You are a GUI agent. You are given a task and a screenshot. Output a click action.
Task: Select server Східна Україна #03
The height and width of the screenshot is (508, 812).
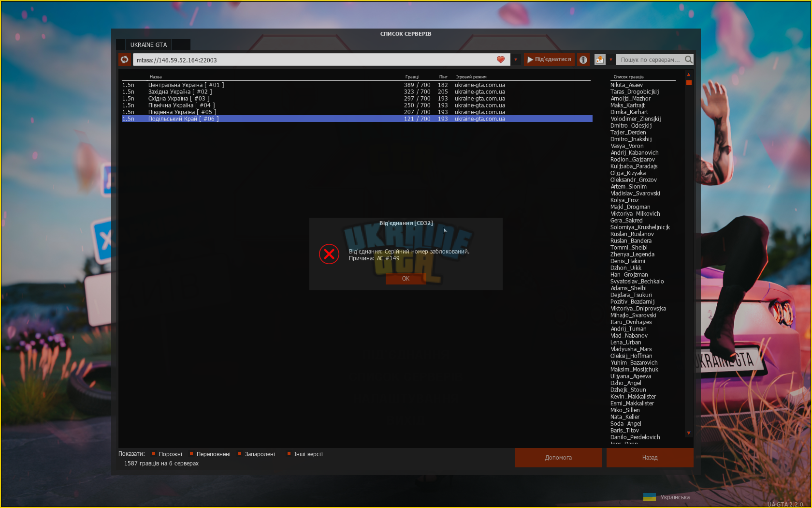(357, 98)
